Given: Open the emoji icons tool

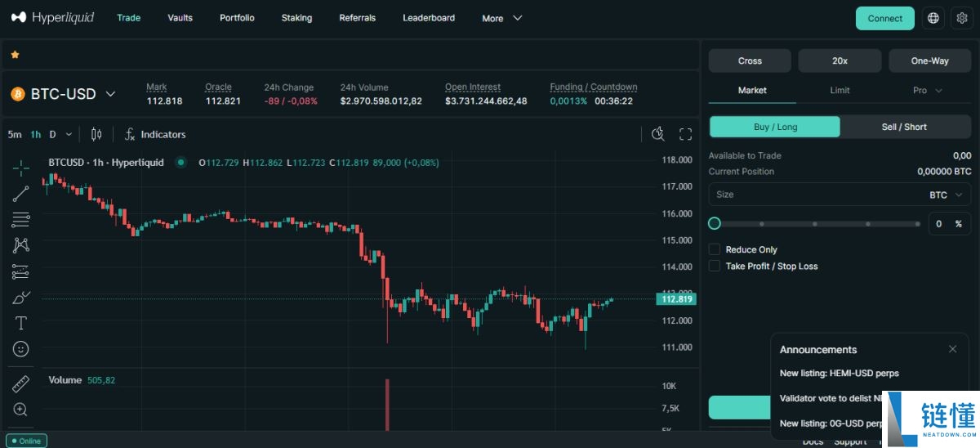Looking at the screenshot, I should 20,349.
